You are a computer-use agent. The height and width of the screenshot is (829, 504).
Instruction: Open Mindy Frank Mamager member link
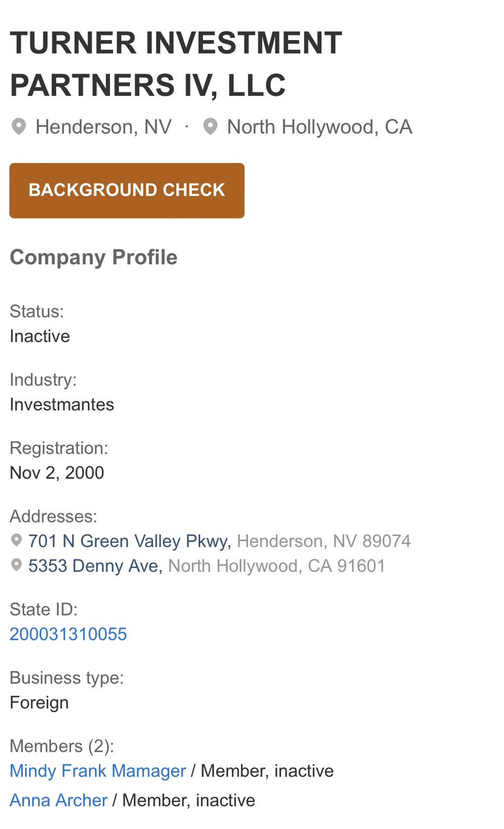click(x=98, y=771)
